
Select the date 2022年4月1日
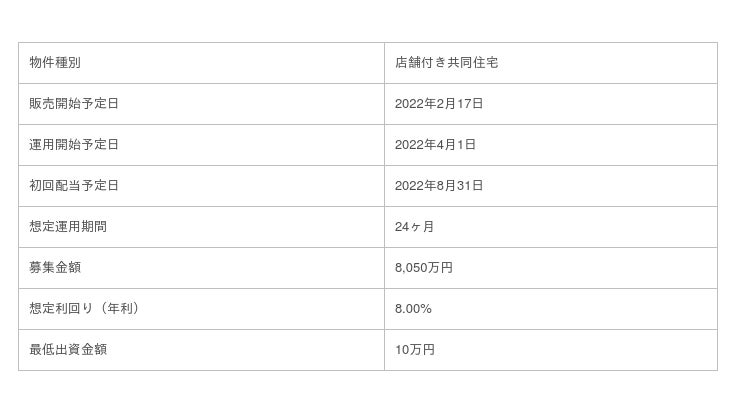pyautogui.click(x=435, y=145)
